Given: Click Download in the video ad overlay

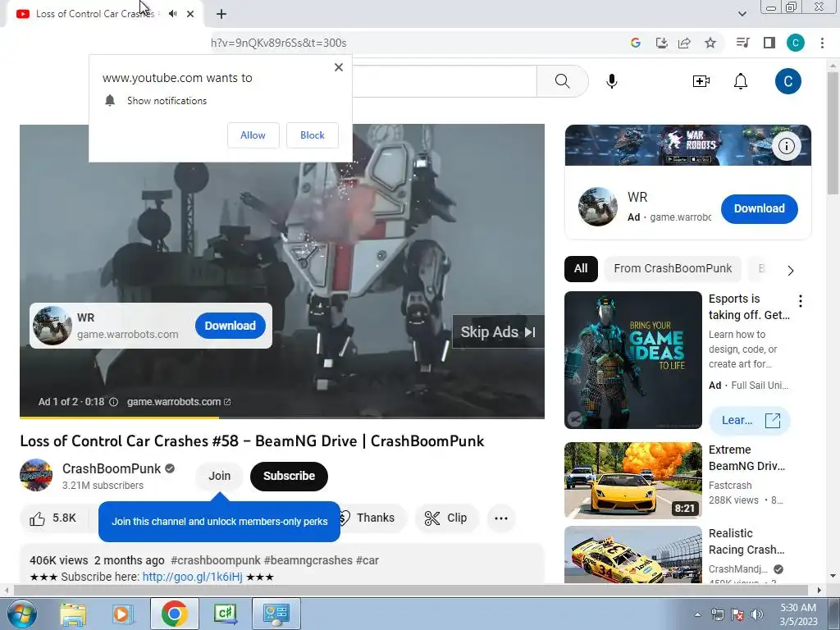Looking at the screenshot, I should click(231, 326).
